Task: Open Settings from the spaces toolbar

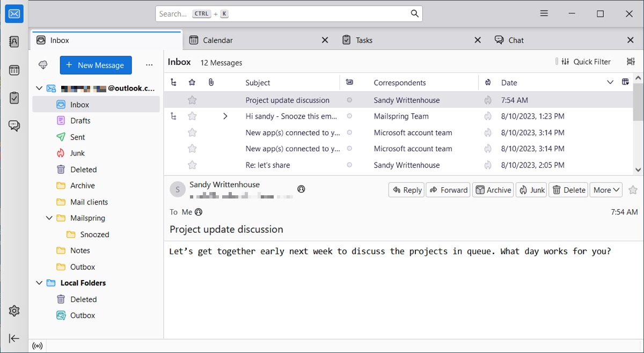Action: (x=14, y=310)
